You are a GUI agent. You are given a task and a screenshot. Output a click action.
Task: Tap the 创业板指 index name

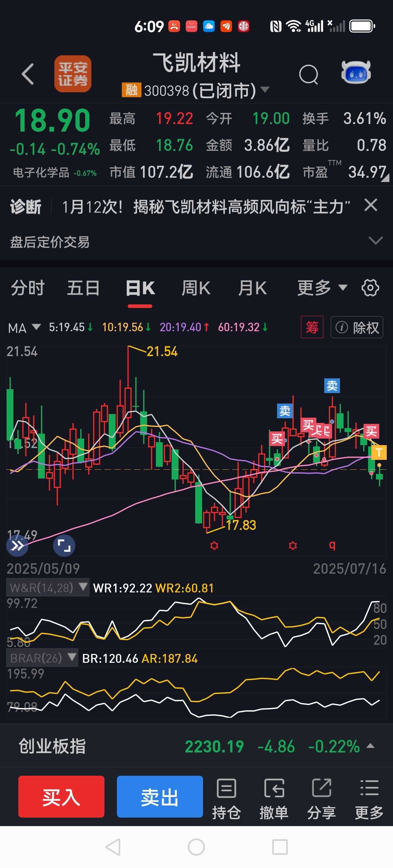tap(52, 746)
